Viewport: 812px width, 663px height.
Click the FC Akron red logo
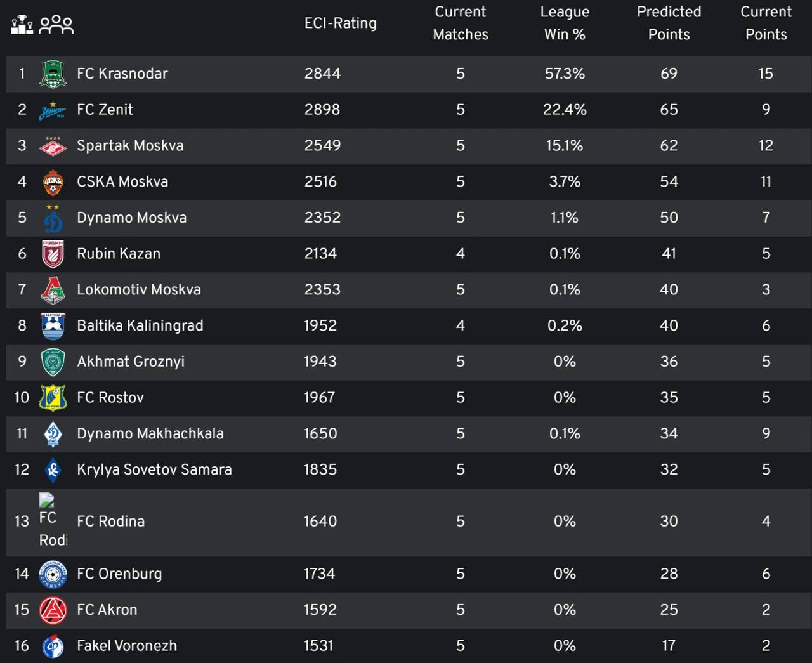click(53, 610)
